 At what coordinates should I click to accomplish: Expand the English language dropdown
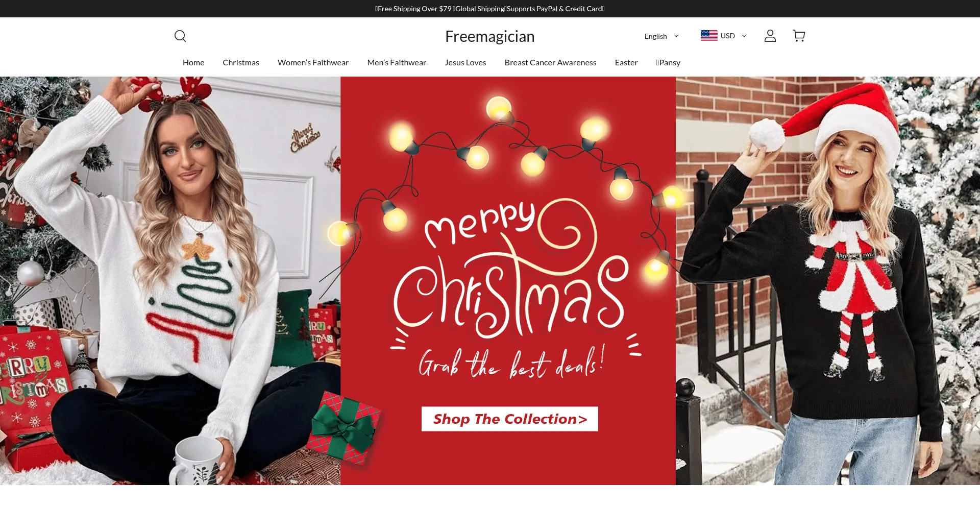(661, 36)
